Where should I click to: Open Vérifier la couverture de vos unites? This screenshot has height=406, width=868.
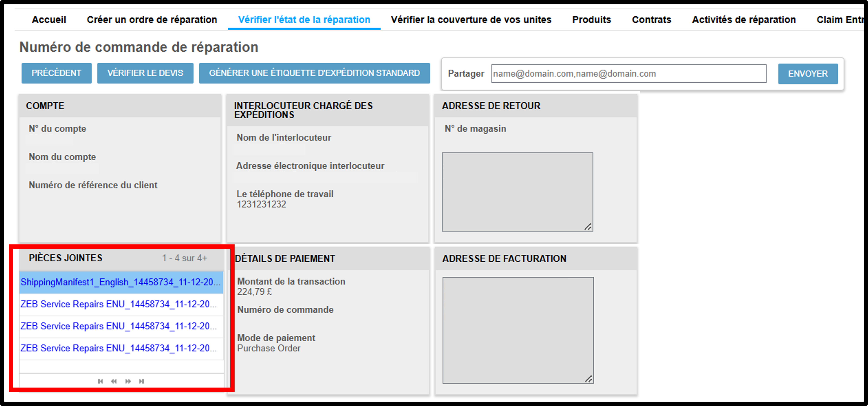(x=471, y=20)
